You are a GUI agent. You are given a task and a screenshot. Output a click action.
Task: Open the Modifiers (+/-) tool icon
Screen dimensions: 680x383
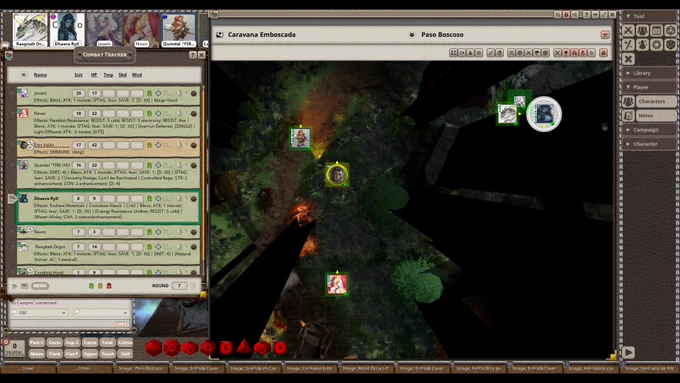(628, 45)
